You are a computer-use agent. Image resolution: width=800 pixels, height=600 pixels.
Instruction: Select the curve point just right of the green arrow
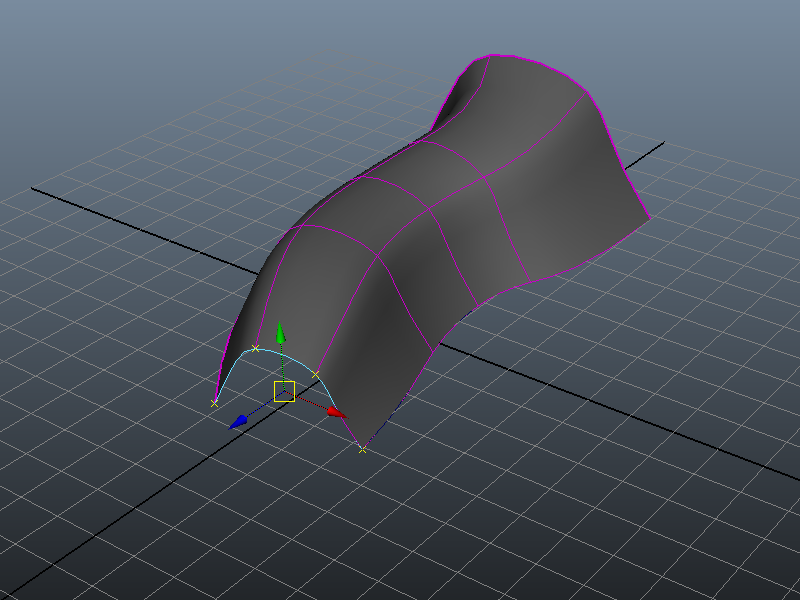point(315,375)
